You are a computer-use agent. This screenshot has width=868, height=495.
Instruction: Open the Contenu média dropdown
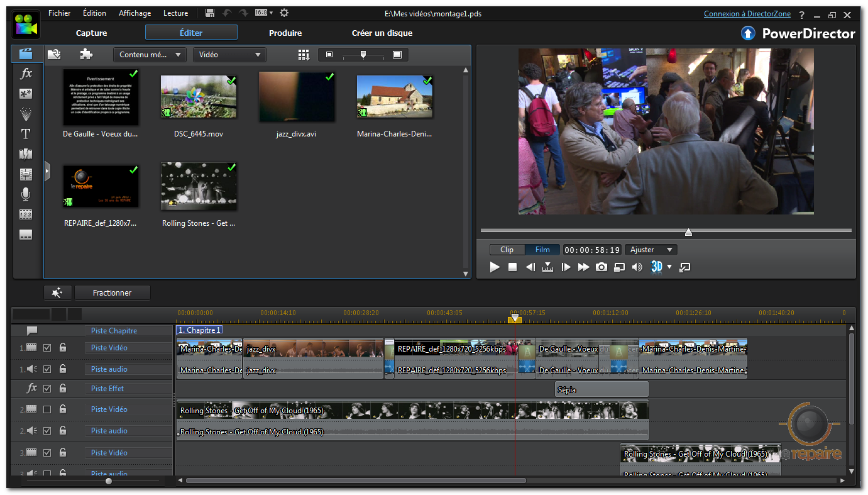coord(150,55)
